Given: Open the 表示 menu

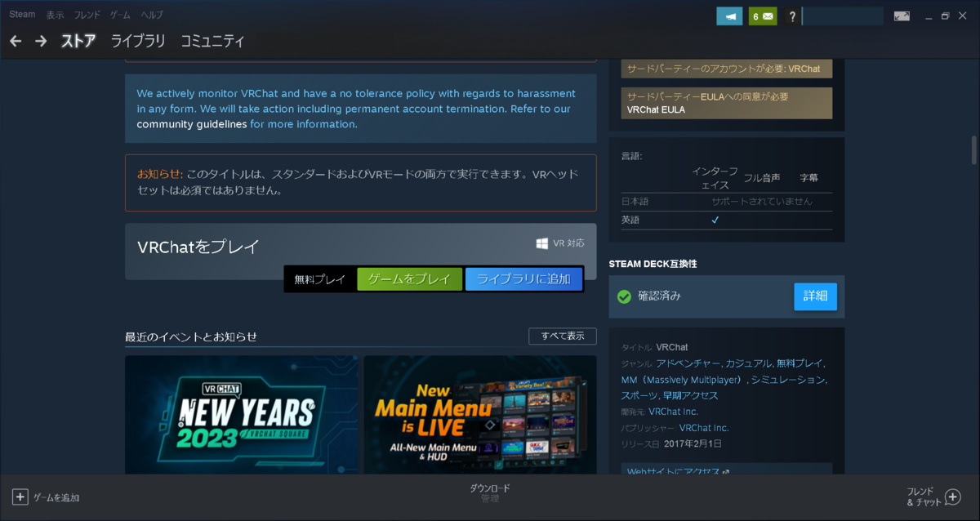Looking at the screenshot, I should 56,15.
